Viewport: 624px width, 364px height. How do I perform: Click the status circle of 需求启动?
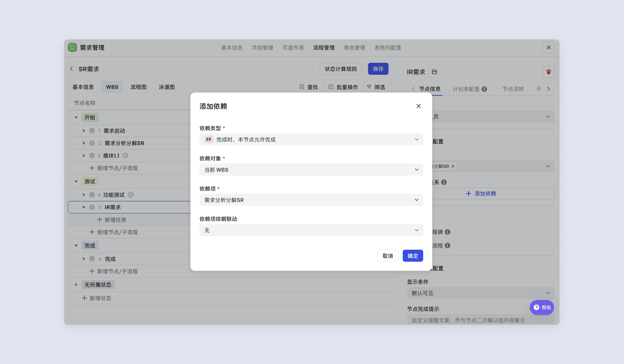92,130
